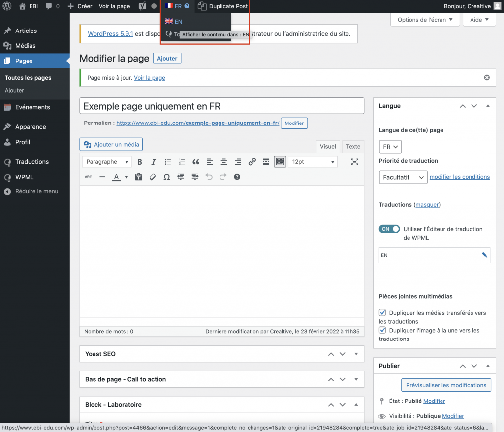Collapse the Block - Laboratoire panel

coord(356,405)
